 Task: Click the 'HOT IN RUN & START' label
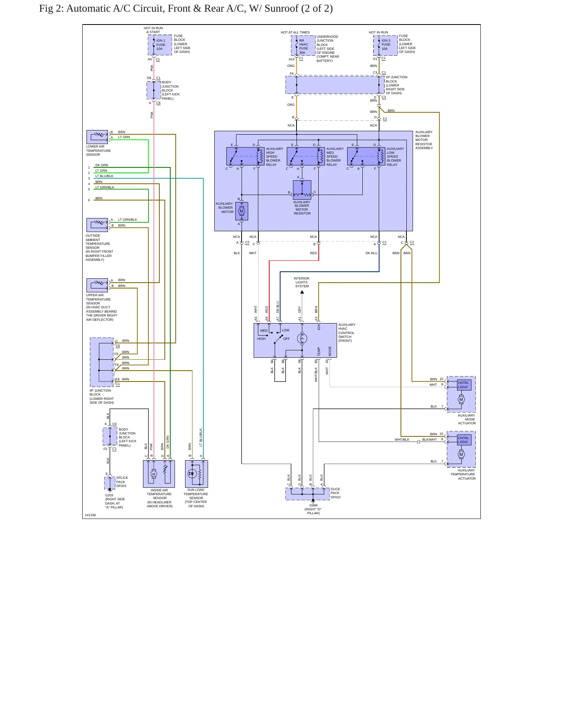(153, 30)
